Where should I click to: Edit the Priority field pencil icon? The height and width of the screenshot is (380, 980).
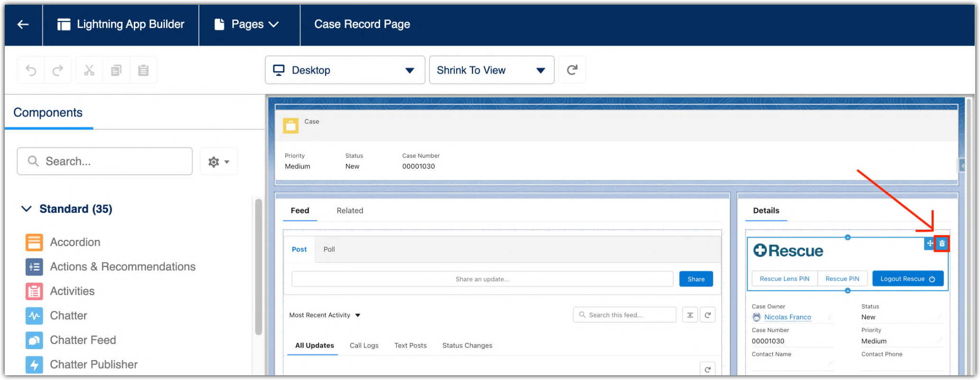[939, 340]
